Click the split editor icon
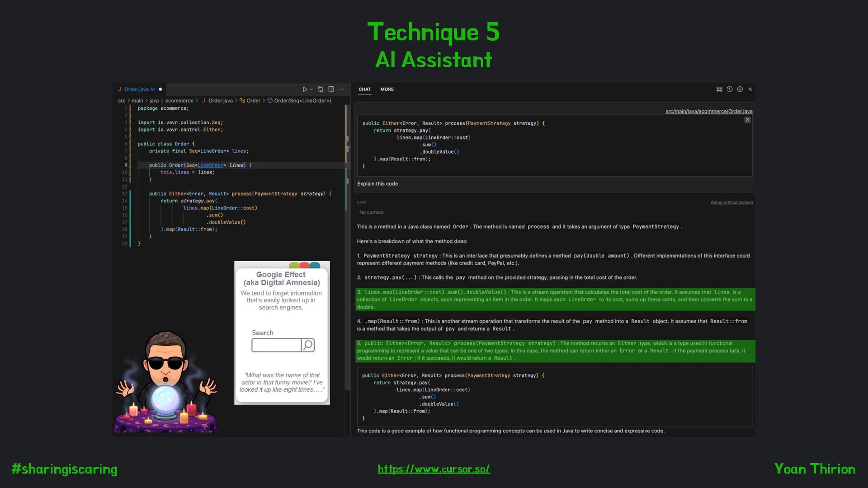The image size is (868, 488). [x=331, y=89]
